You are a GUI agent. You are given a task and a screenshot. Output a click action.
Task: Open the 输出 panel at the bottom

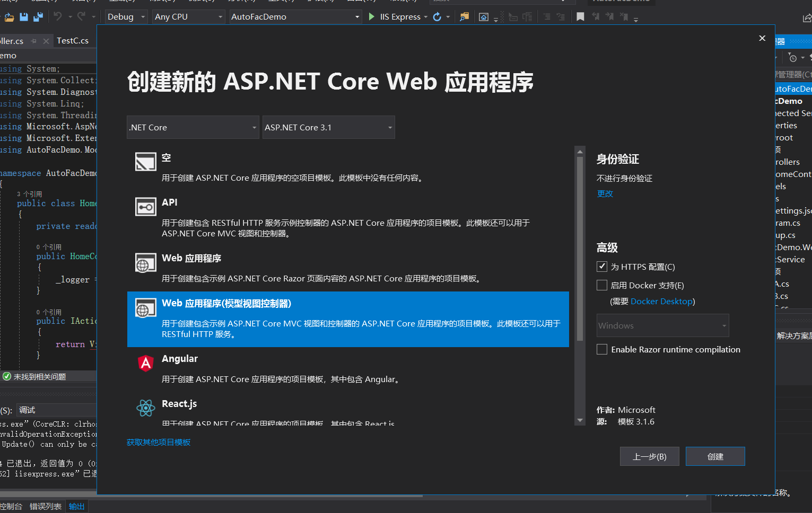pos(76,506)
